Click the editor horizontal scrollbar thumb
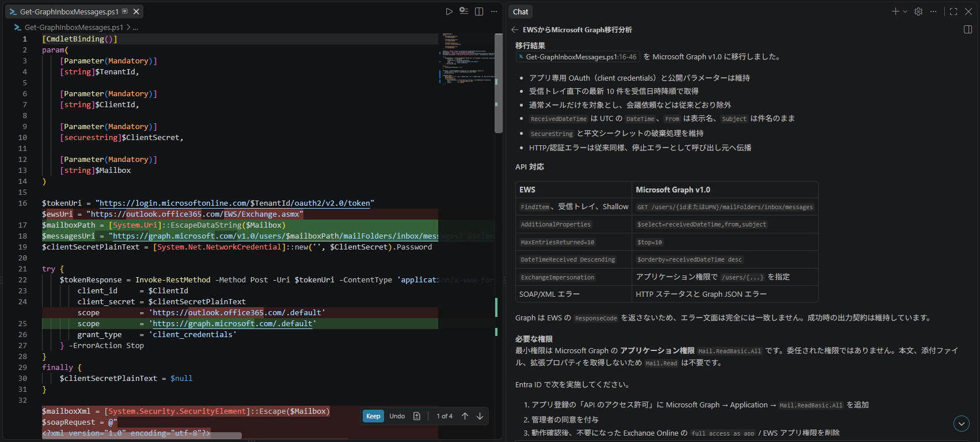 click(x=142, y=436)
